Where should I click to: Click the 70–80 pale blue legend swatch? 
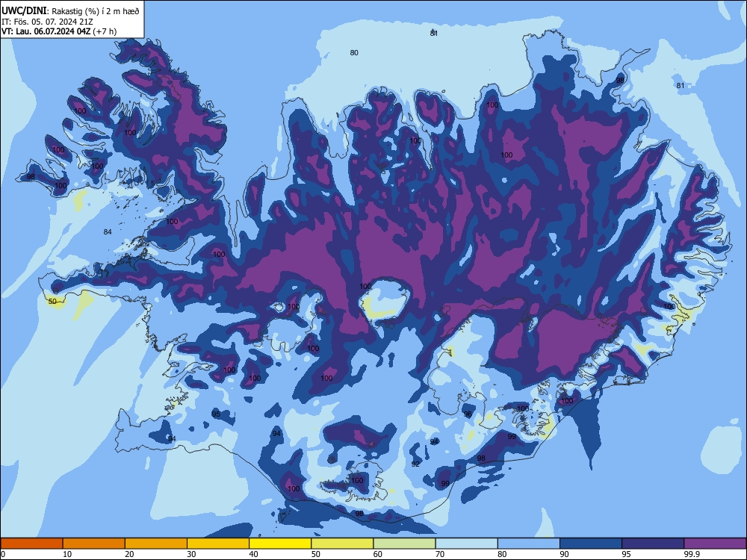click(466, 544)
